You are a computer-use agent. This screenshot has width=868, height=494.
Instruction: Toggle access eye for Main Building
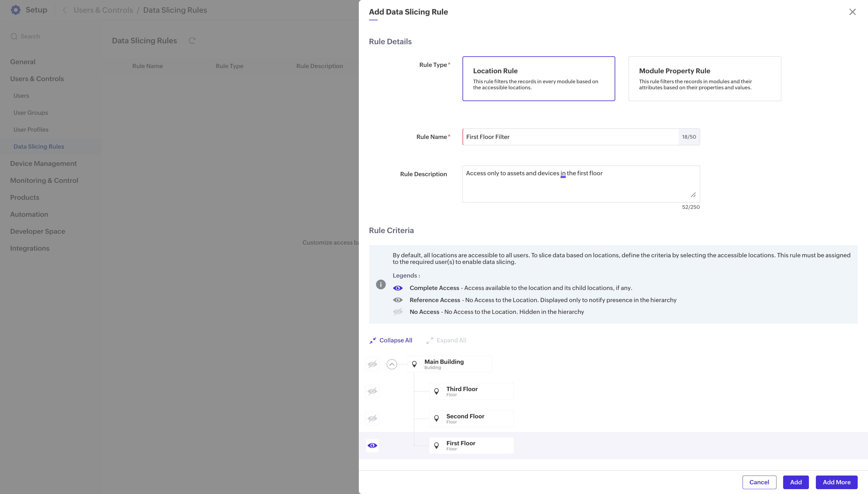(372, 364)
